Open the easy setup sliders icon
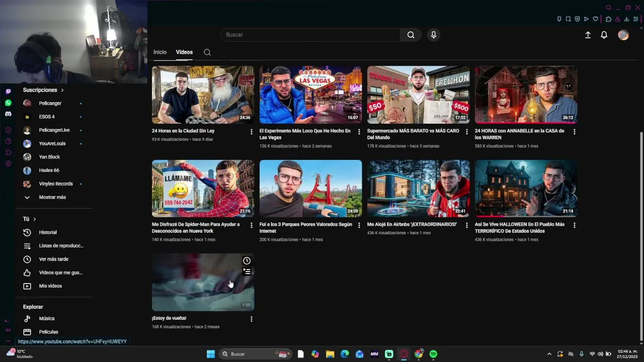644x362 pixels. coord(635,19)
